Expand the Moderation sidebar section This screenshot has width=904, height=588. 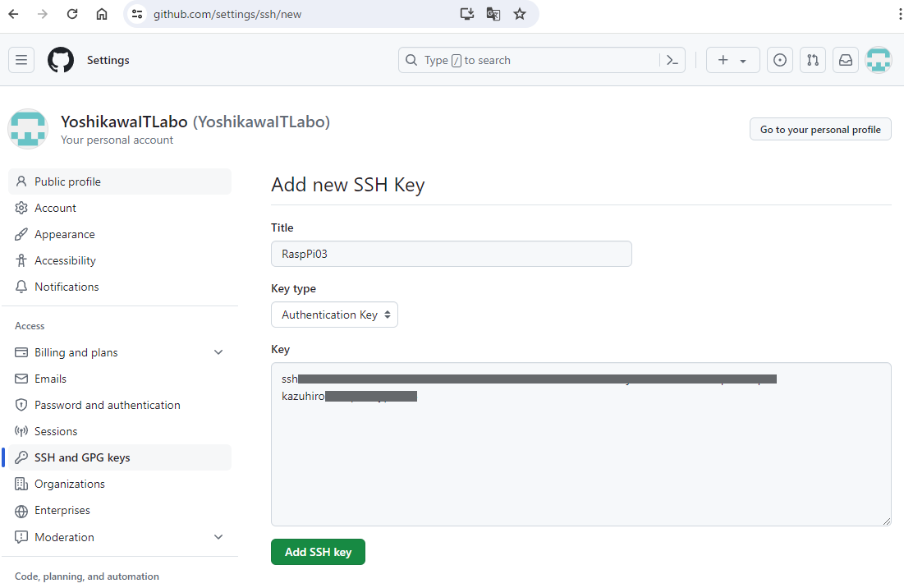point(218,537)
